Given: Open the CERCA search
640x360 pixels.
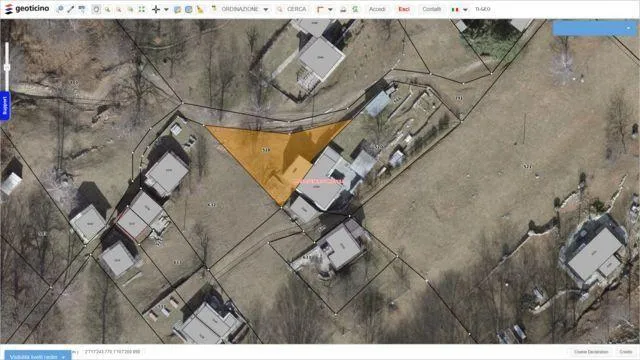Looking at the screenshot, I should pyautogui.click(x=296, y=9).
